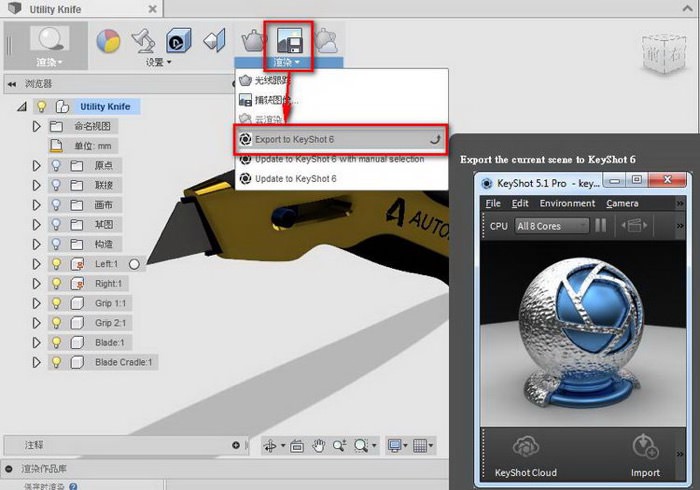The height and width of the screenshot is (490, 700).
Task: Pause rendering in KeyShot toolbar
Action: (601, 225)
